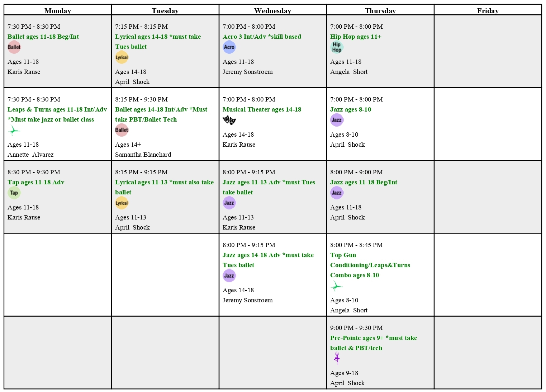
Task: Click the green leaping dancer icon on Monday
Action: coord(14,131)
